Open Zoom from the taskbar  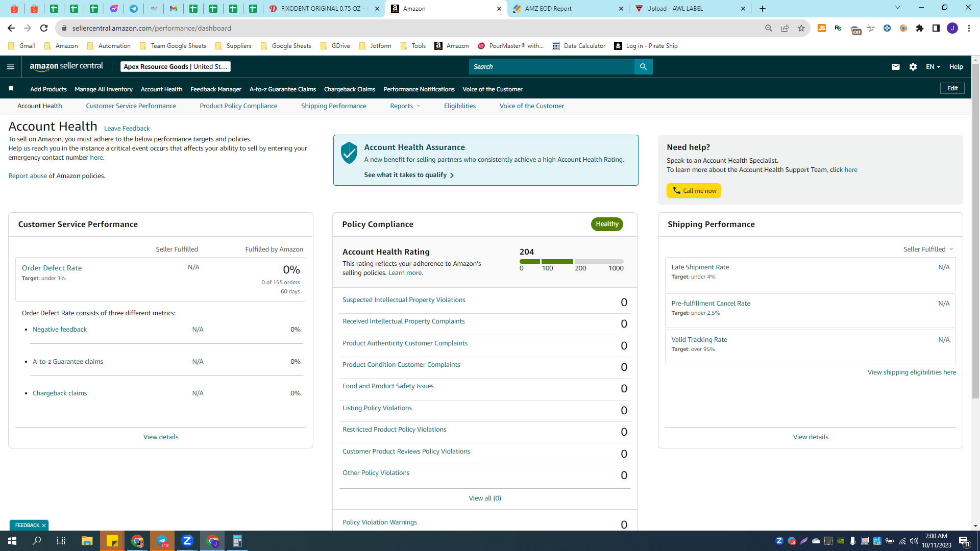(x=187, y=541)
